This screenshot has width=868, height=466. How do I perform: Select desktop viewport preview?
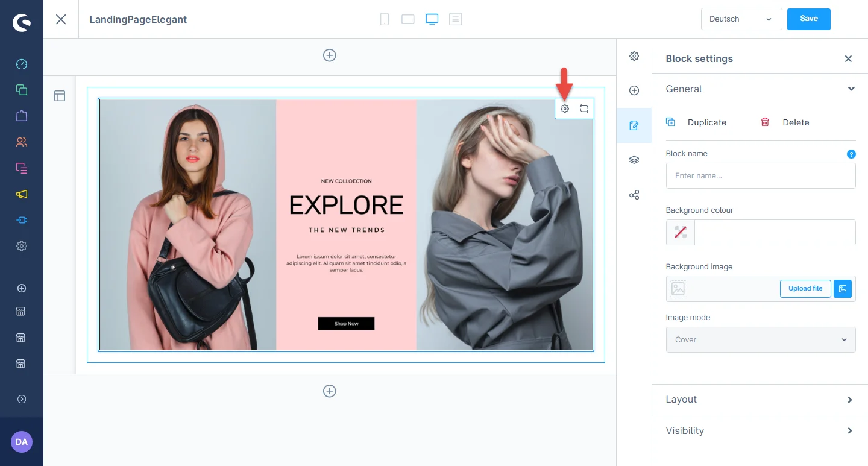click(x=432, y=19)
